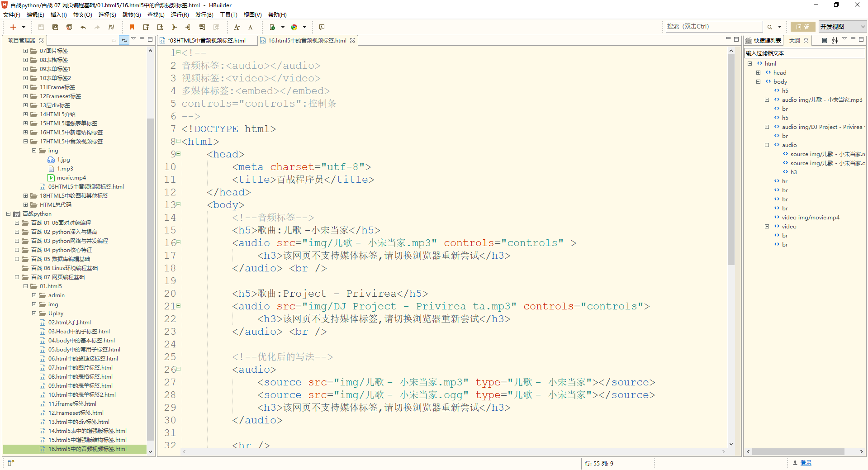The height and width of the screenshot is (470, 868).
Task: Open the 编辑(E) menu
Action: 35,15
